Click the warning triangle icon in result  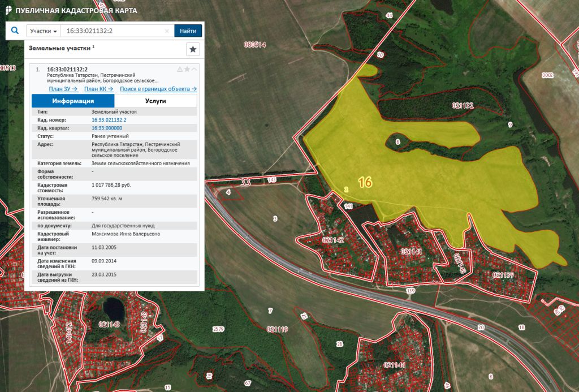click(x=180, y=69)
